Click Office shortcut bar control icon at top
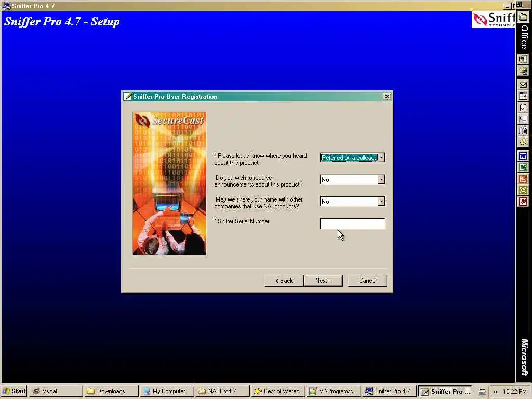Viewport: 532px width, 399px height. click(x=519, y=4)
